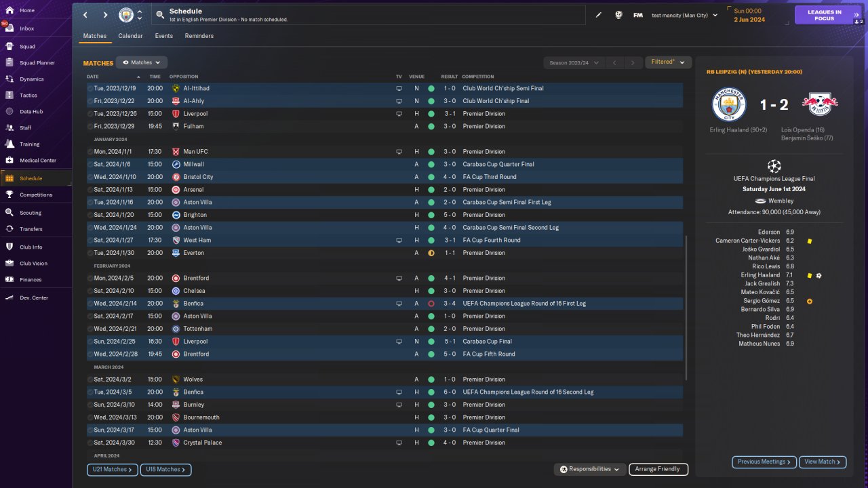Click the Manchester City badge in the top bar
The height and width of the screenshot is (488, 868).
(126, 15)
